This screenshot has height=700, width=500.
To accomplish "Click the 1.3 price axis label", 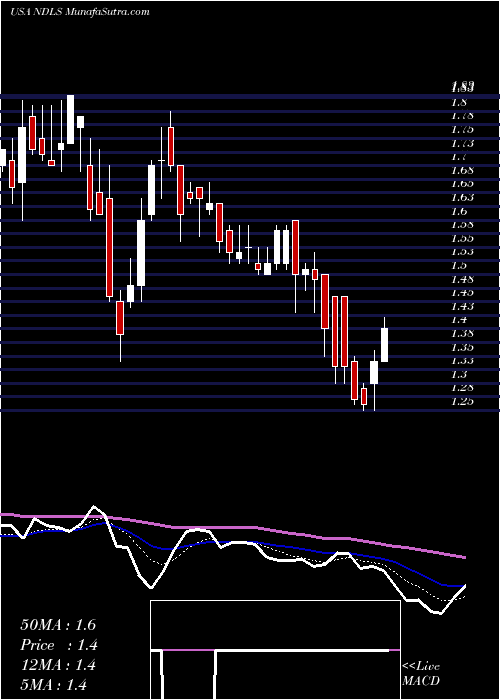I will coord(460,375).
